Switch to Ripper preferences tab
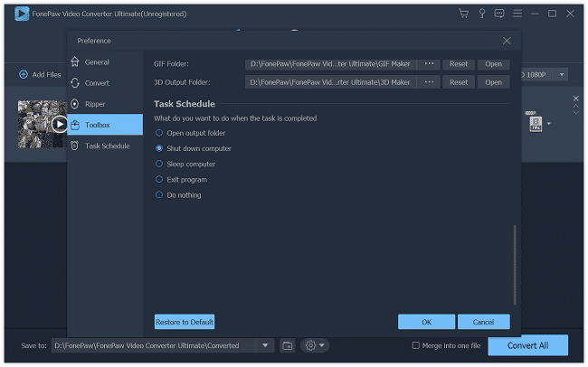 pos(105,104)
